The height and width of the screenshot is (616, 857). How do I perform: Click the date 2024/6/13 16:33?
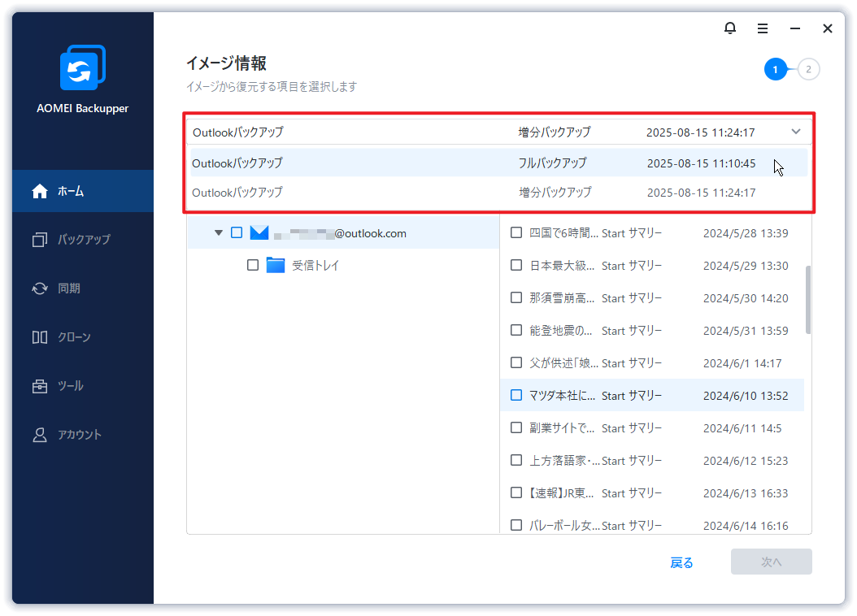coord(746,493)
